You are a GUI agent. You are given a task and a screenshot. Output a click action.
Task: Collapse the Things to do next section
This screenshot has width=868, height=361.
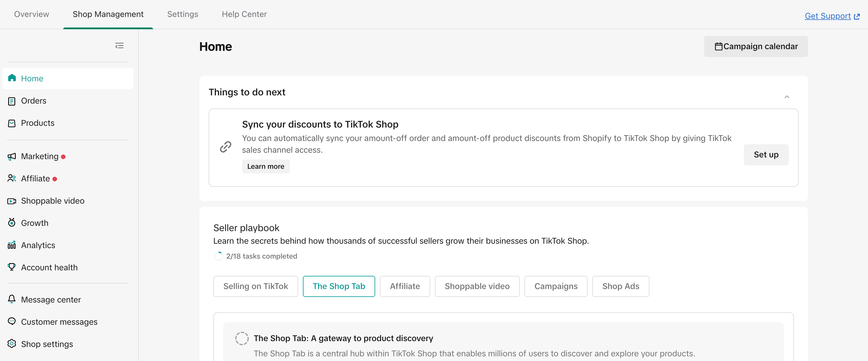[x=786, y=97]
